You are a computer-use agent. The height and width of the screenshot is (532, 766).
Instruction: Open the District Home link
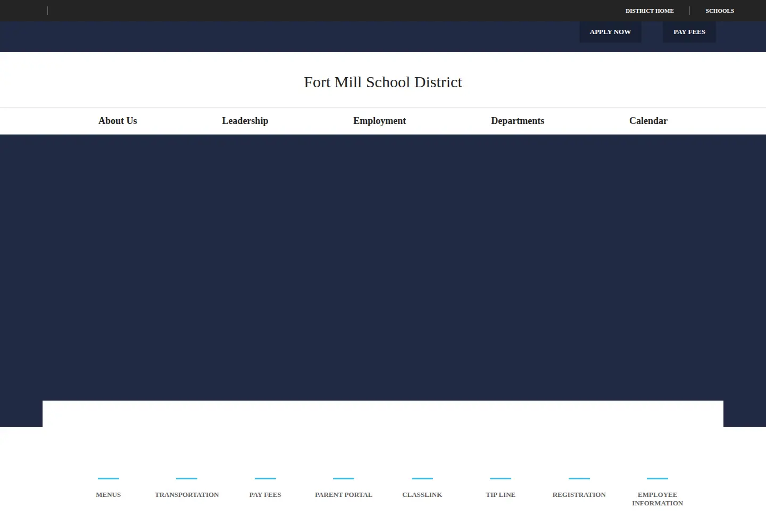tap(650, 11)
